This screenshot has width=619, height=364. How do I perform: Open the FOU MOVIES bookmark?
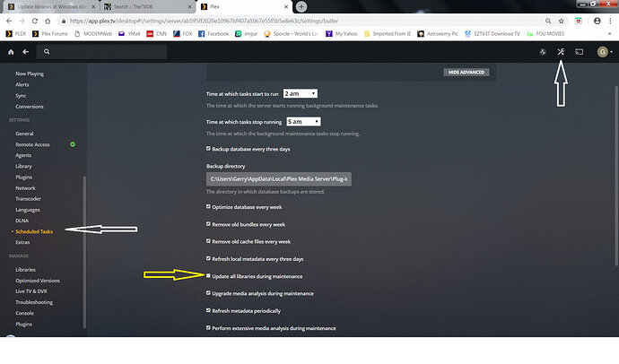click(545, 34)
